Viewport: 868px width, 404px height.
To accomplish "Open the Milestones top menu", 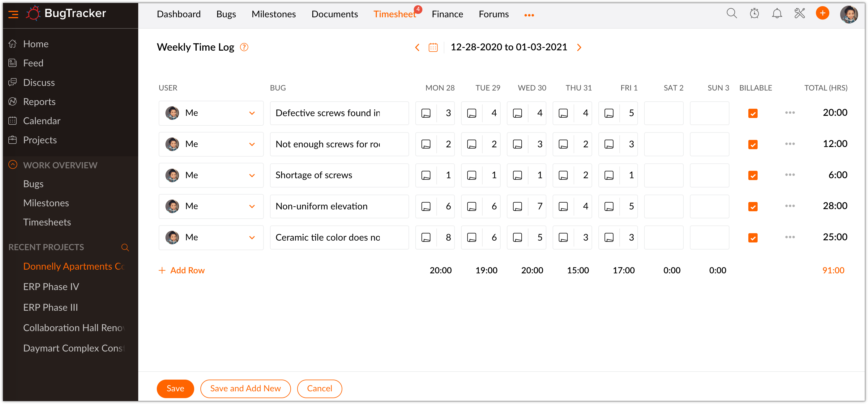I will [273, 14].
